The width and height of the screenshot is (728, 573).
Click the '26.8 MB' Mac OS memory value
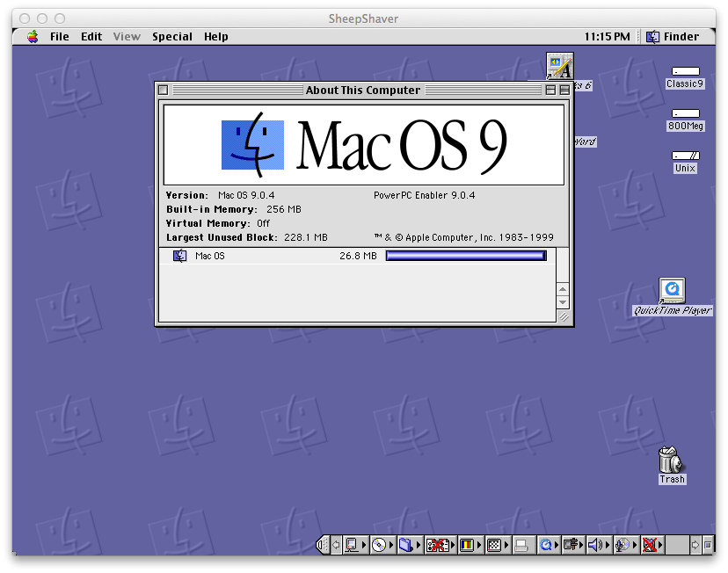click(x=358, y=256)
